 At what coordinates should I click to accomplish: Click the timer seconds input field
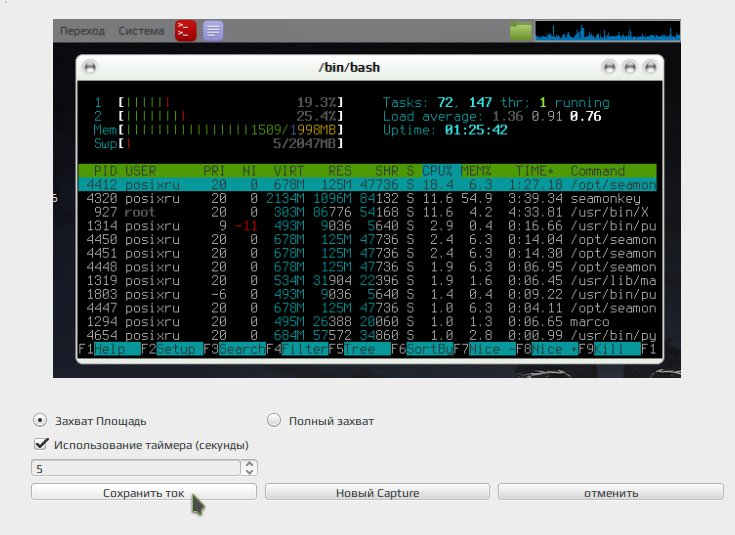pos(136,468)
